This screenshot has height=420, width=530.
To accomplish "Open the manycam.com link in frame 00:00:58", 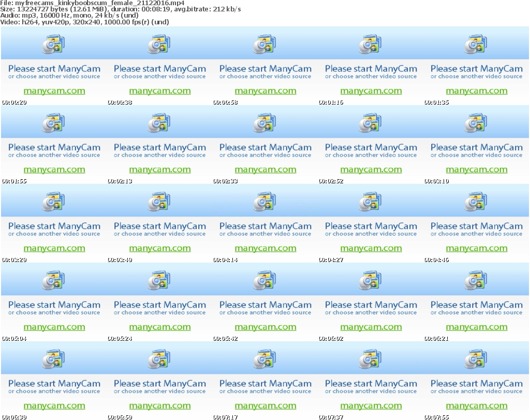I will [266, 91].
